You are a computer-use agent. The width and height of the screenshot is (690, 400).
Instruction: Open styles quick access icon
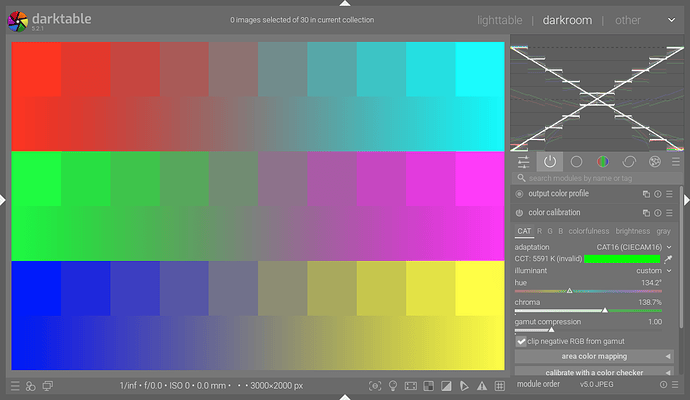click(31, 385)
